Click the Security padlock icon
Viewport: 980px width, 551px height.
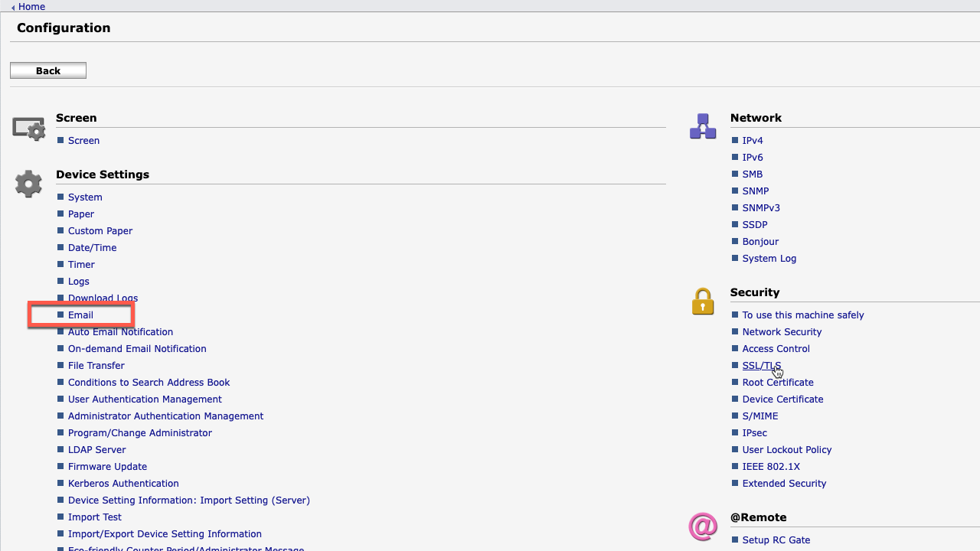[703, 302]
